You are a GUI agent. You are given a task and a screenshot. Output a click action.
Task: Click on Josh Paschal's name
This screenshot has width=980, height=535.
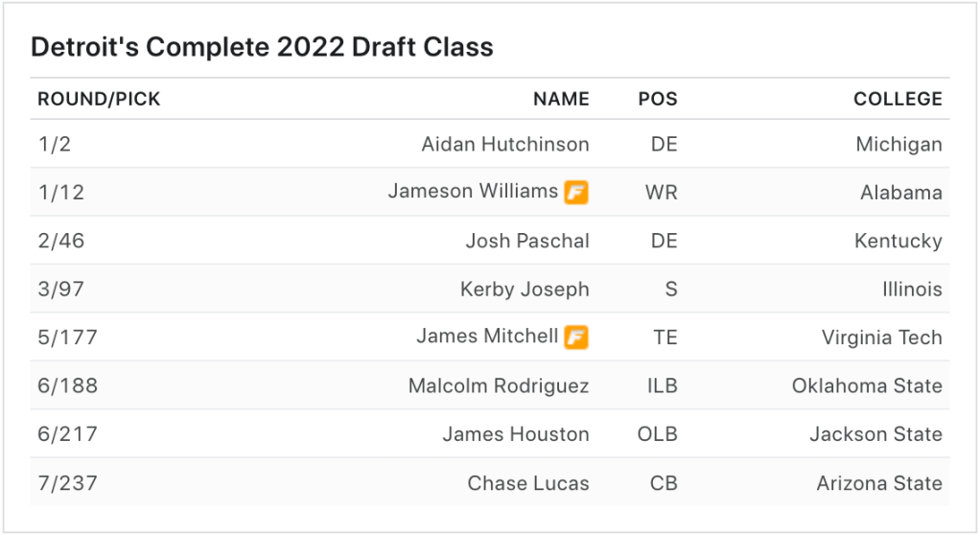[527, 241]
